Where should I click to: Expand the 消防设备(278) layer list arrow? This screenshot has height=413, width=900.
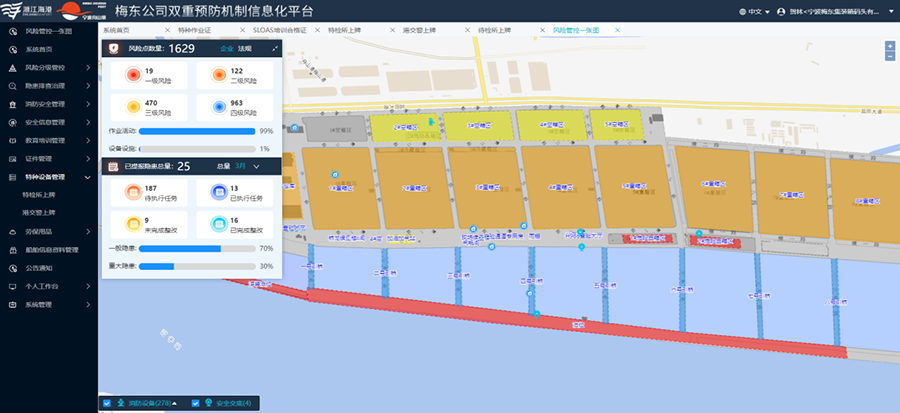click(x=174, y=403)
